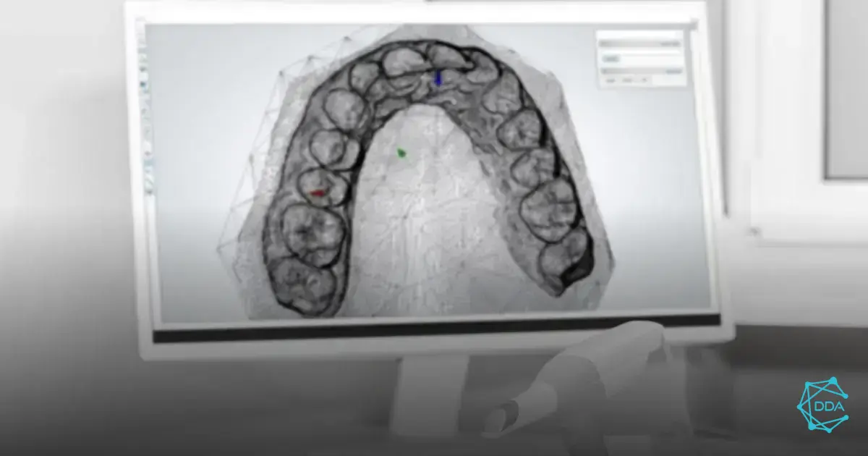Toggle the checkbox in the dialog's first row

click(x=603, y=43)
